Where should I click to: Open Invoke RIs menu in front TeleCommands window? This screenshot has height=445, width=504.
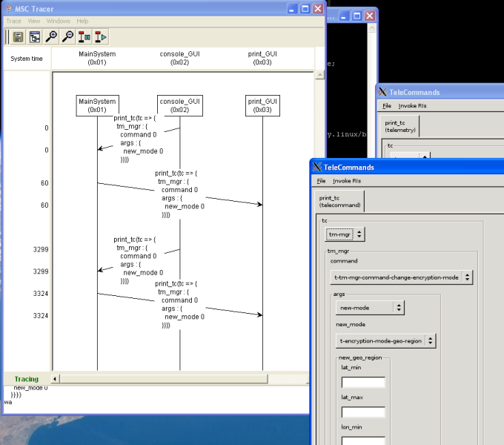[x=347, y=181]
